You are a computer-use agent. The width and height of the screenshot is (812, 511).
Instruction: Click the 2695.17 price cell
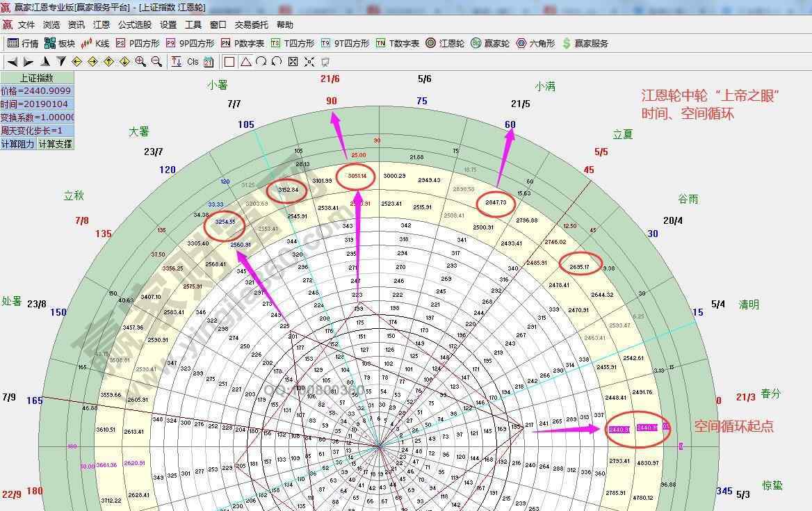click(579, 267)
